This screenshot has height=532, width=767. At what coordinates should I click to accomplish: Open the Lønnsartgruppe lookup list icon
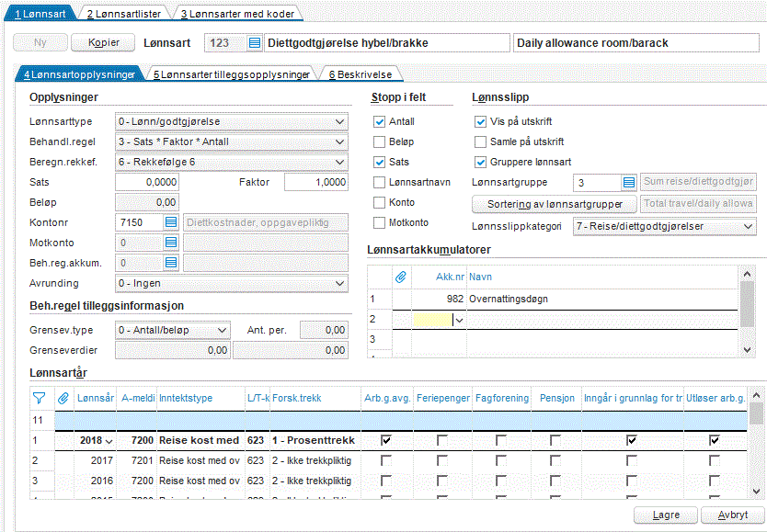(629, 183)
